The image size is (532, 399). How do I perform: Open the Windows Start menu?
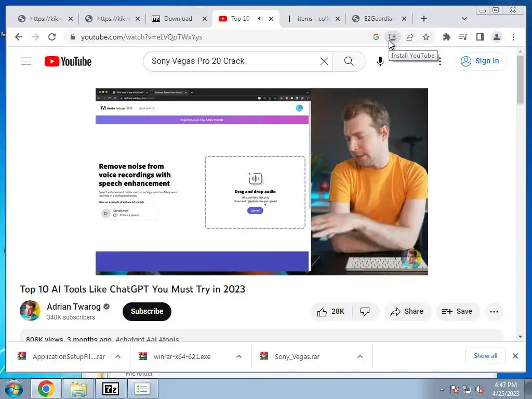(14, 389)
